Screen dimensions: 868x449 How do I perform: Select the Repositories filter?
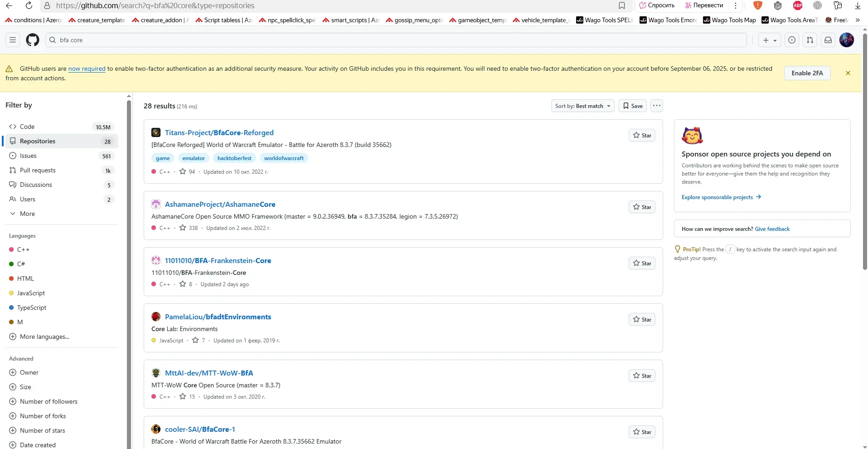[62, 141]
